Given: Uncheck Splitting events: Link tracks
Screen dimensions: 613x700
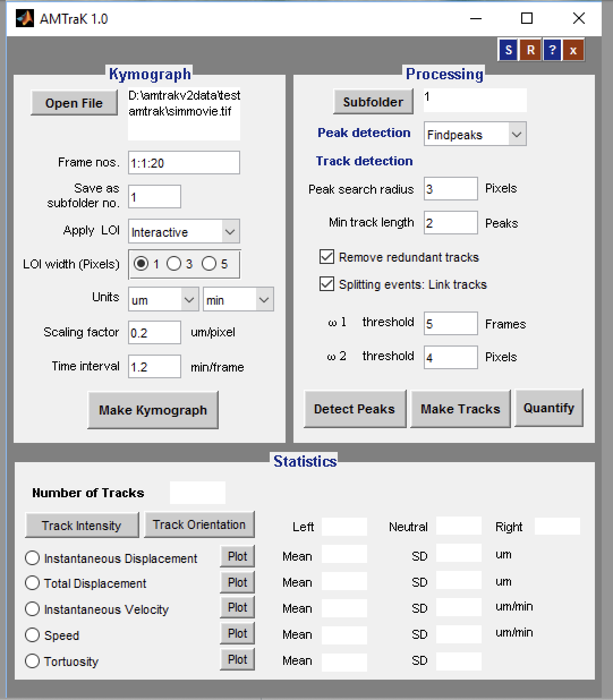Looking at the screenshot, I should coord(327,284).
